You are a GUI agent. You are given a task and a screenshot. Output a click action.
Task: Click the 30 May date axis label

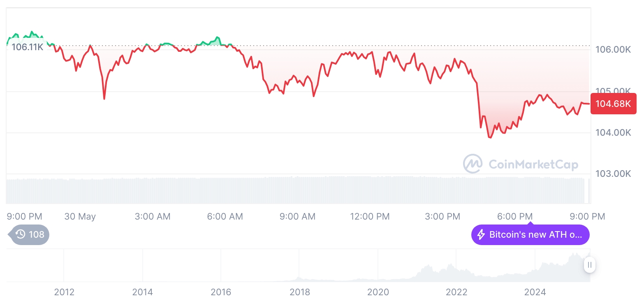(80, 217)
